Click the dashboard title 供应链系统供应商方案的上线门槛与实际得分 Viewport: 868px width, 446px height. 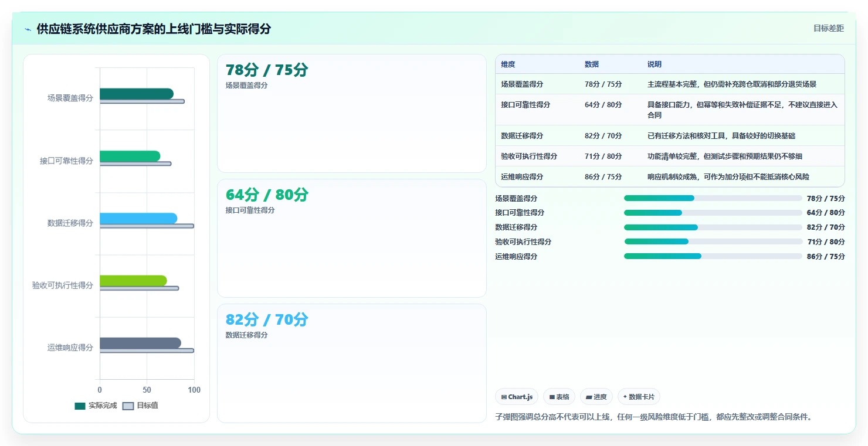154,29
